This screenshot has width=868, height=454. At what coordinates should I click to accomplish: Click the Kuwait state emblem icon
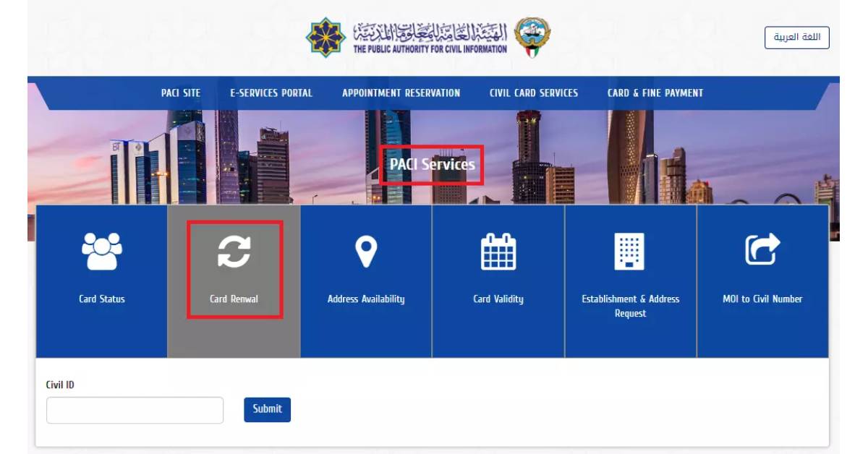click(532, 38)
